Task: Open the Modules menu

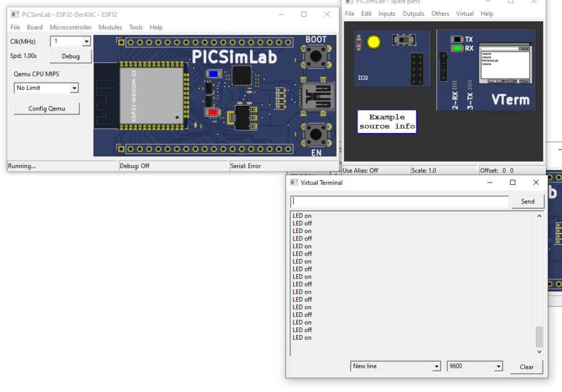Action: [x=110, y=27]
